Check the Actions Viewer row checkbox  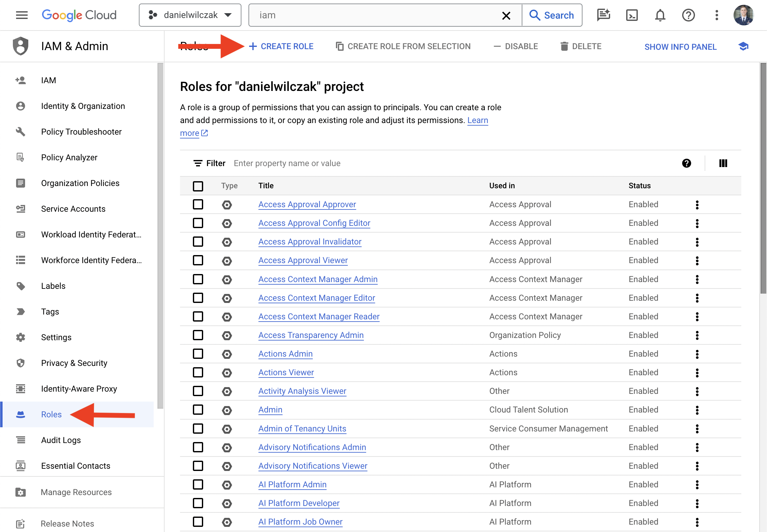click(198, 372)
